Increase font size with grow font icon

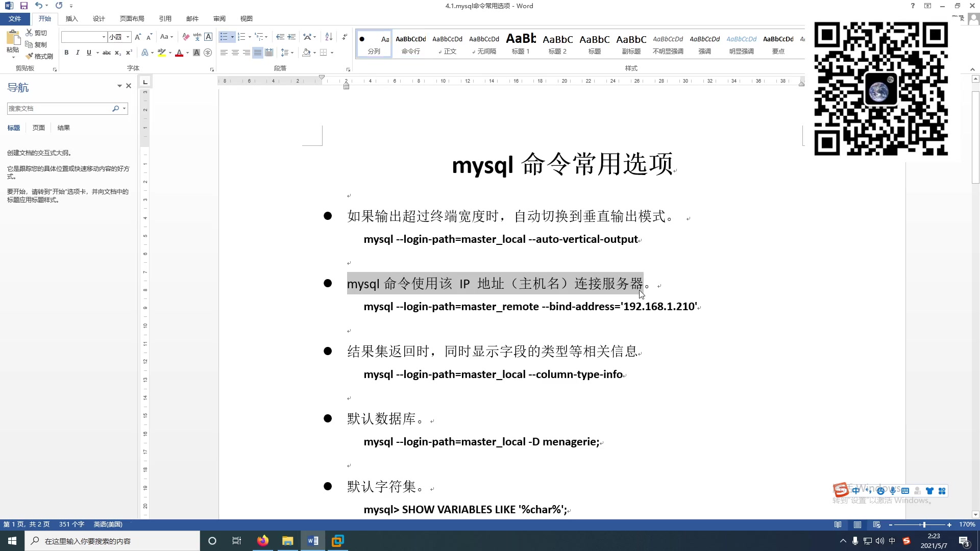tap(138, 37)
